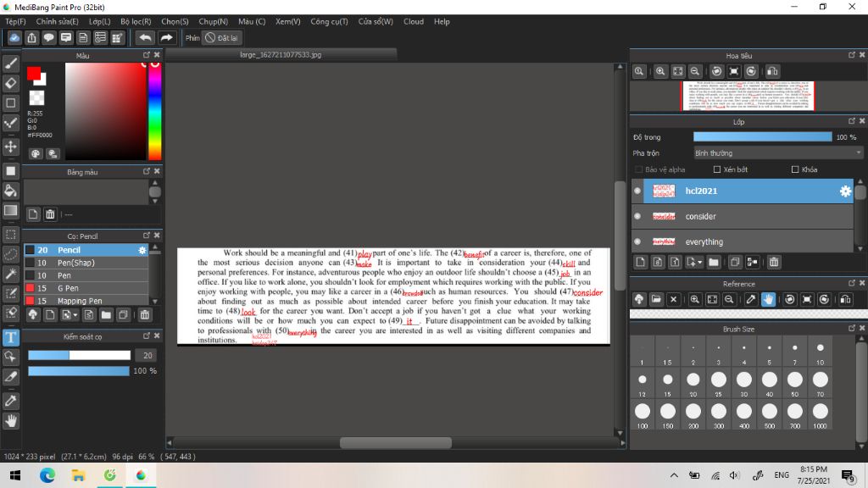The image size is (868, 488).
Task: Click the brush size slider in Kiểm soát cọ
Action: pyautogui.click(x=79, y=355)
